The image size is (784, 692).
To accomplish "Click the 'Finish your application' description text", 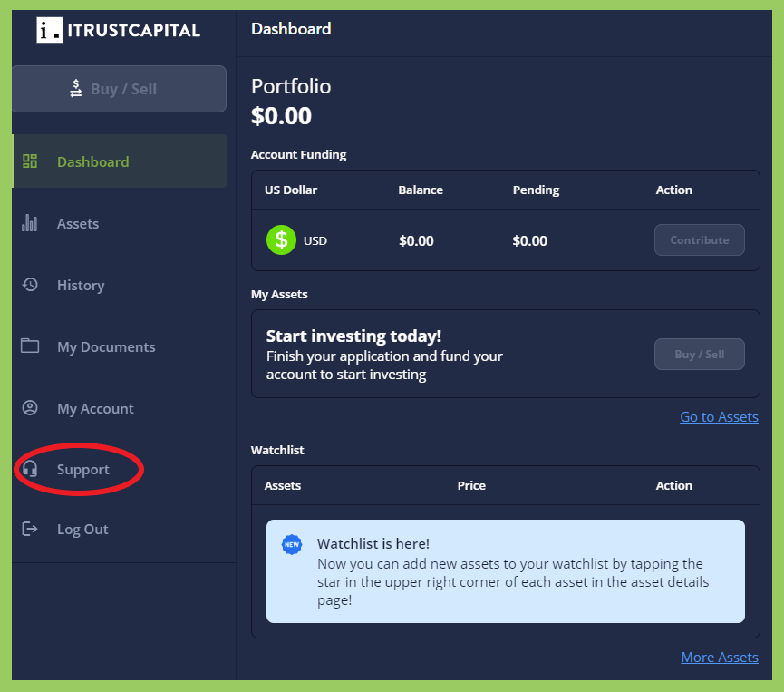I will pyautogui.click(x=384, y=365).
